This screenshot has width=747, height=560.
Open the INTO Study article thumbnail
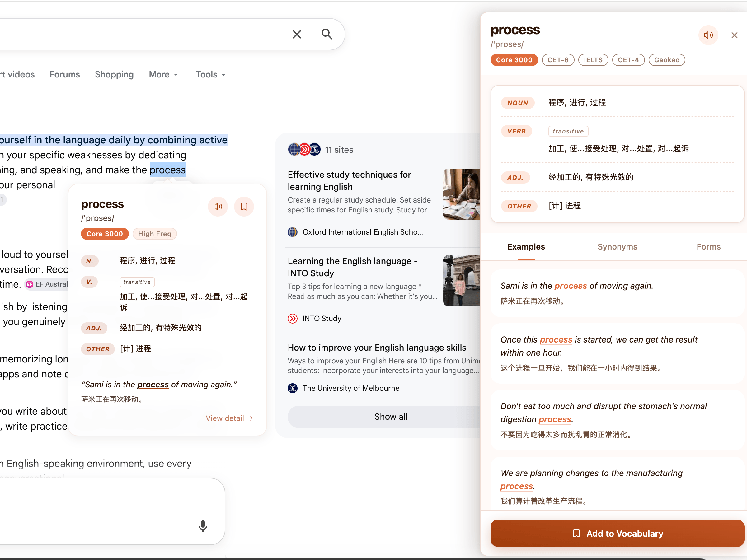click(x=461, y=281)
